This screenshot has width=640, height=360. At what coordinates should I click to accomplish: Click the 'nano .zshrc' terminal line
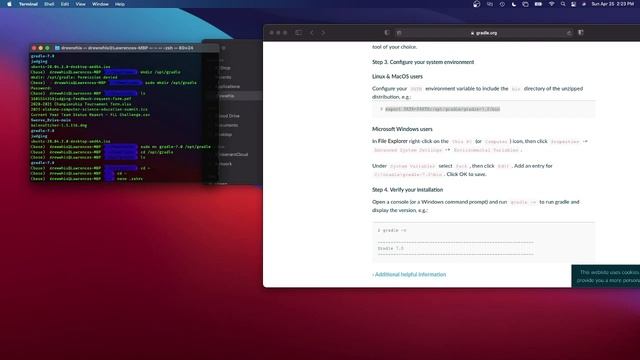click(x=87, y=178)
